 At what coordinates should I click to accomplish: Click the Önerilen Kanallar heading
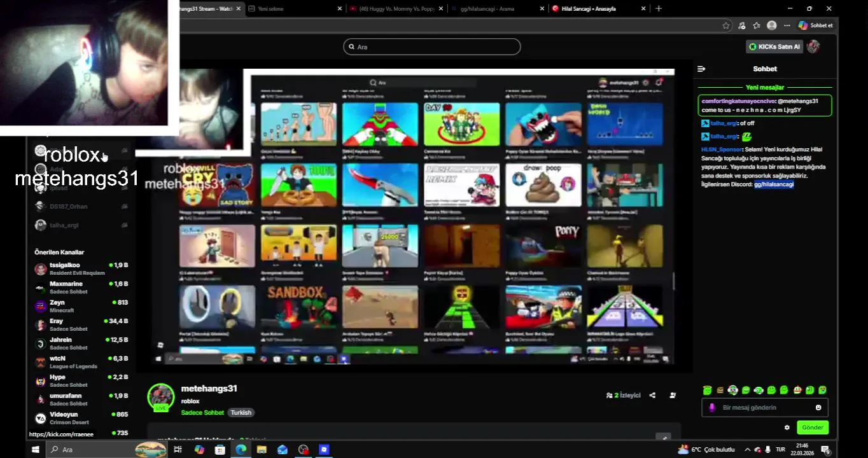coord(59,253)
